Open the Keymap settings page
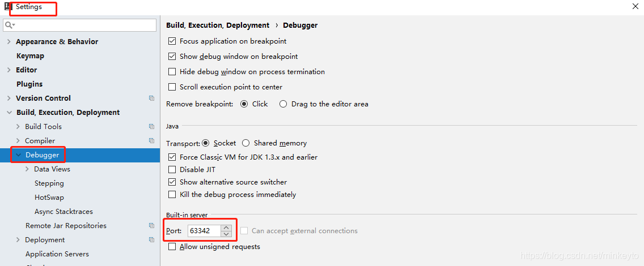 [x=30, y=56]
